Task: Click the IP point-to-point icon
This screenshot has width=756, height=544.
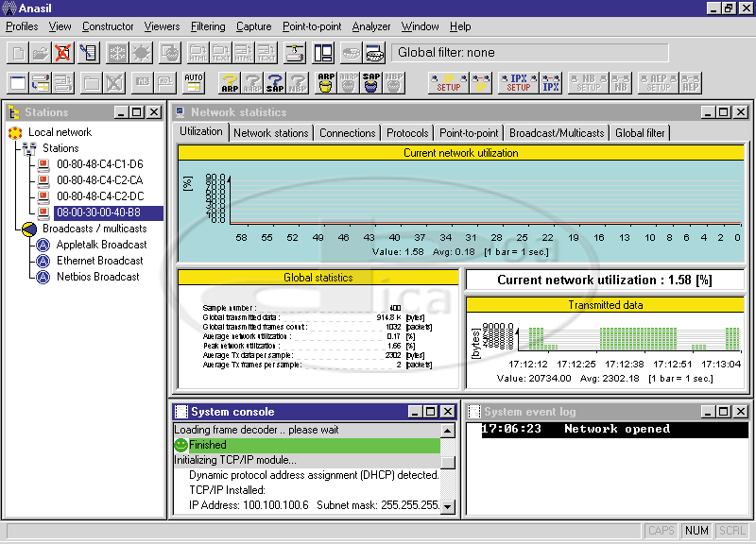Action: tap(481, 83)
